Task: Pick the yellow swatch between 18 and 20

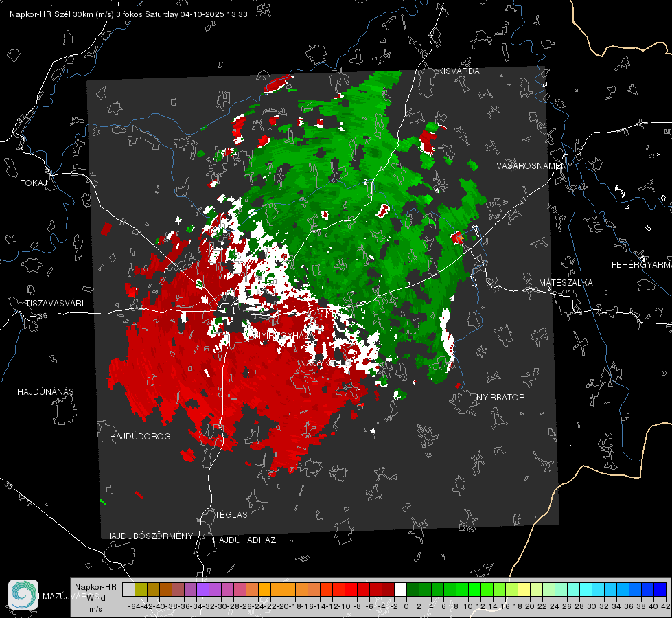Action: tap(524, 589)
